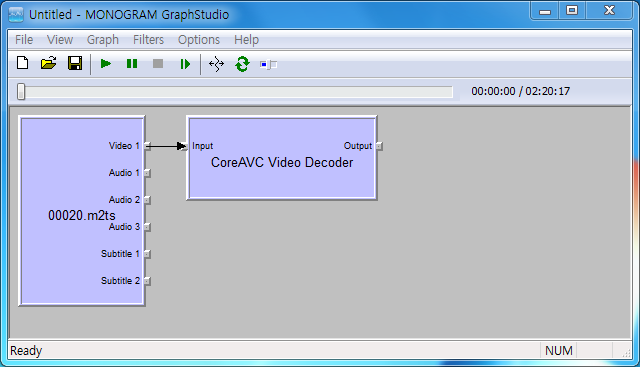Screen dimensions: 640x367
Task: Click the seek bar slider thumb
Action: pos(21,91)
